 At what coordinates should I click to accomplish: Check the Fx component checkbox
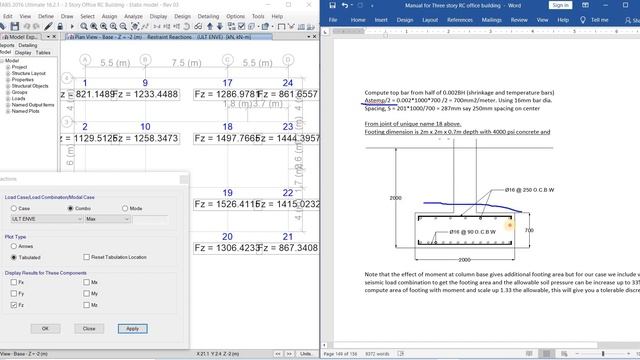point(14,282)
